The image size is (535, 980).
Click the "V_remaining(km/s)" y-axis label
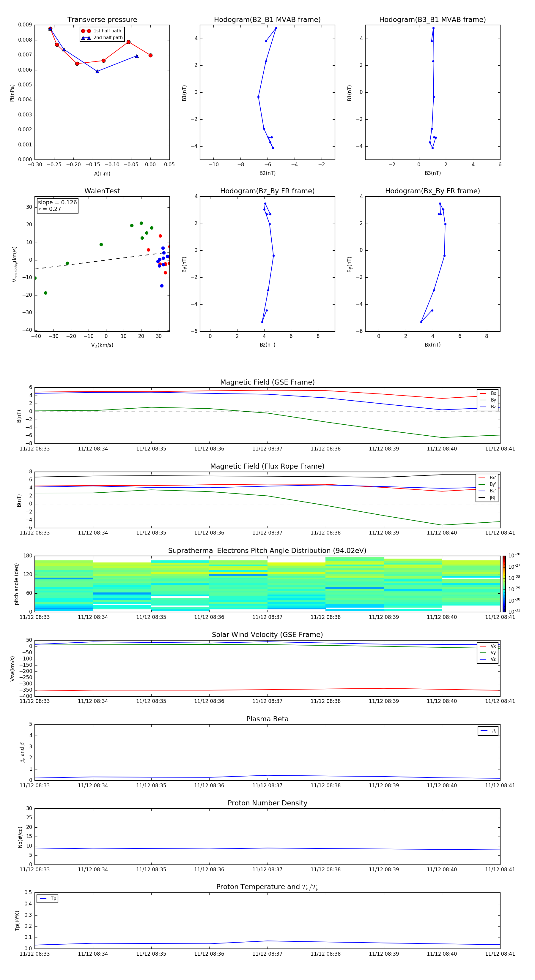pyautogui.click(x=15, y=264)
